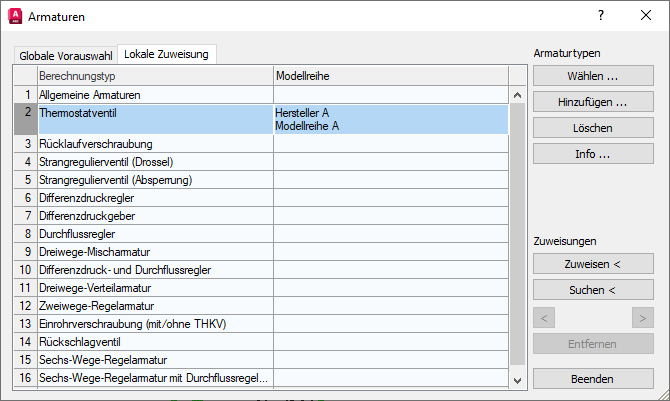670x401 pixels.
Task: Open Info ... for selected armature
Action: click(x=593, y=154)
